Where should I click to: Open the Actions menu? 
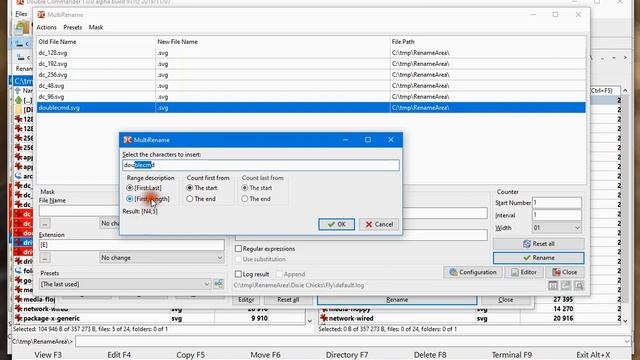point(46,27)
